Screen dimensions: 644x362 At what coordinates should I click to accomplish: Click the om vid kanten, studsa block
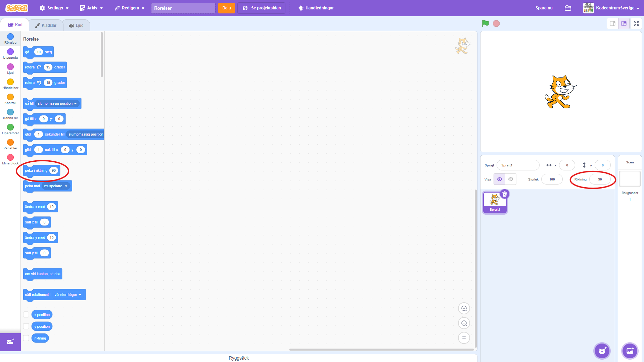(43, 274)
